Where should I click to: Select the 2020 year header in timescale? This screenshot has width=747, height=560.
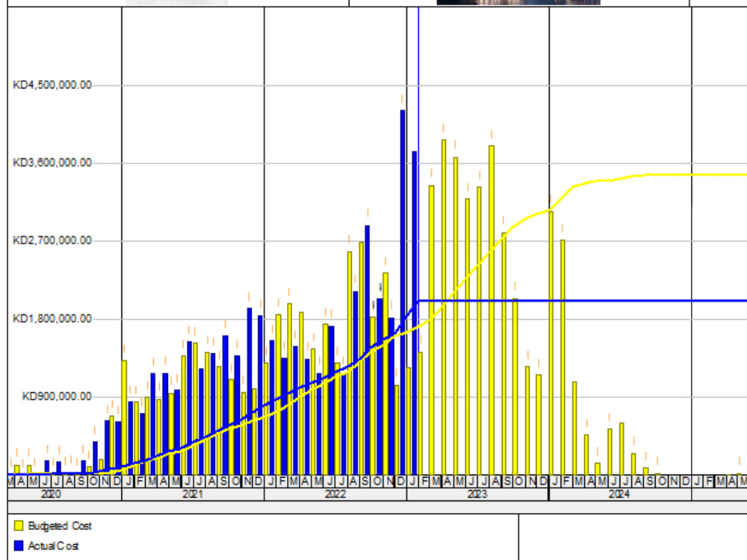(65, 494)
